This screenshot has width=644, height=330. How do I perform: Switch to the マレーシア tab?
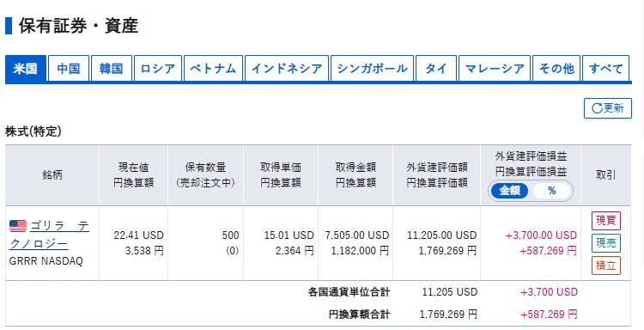(x=495, y=69)
